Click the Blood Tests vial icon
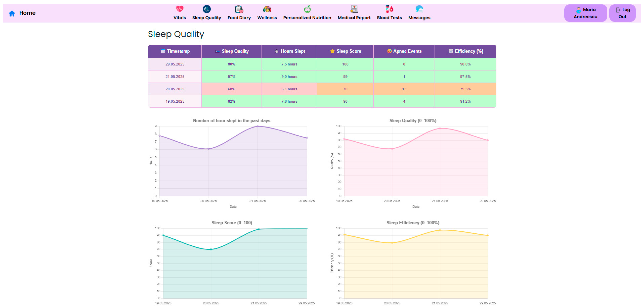Image resolution: width=644 pixels, height=308 pixels. [x=389, y=9]
